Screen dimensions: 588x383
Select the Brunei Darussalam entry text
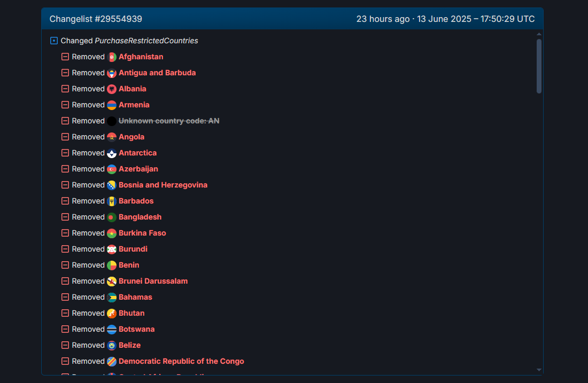(x=153, y=281)
